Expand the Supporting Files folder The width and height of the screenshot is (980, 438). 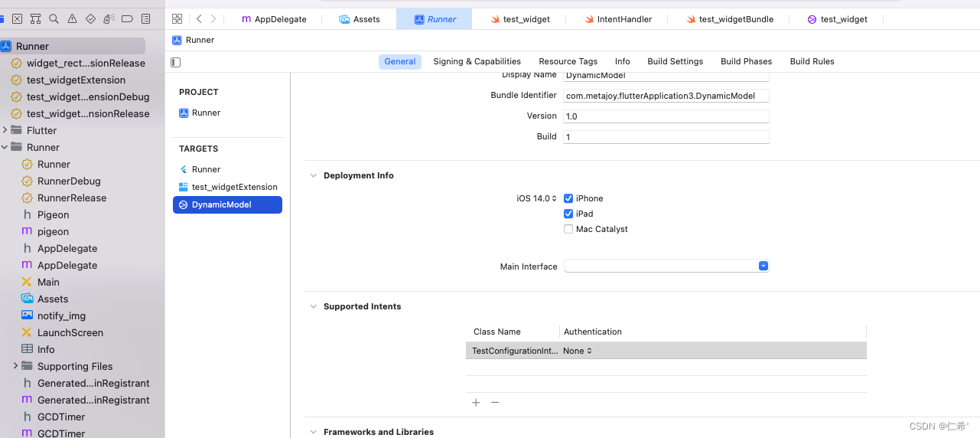coord(15,366)
